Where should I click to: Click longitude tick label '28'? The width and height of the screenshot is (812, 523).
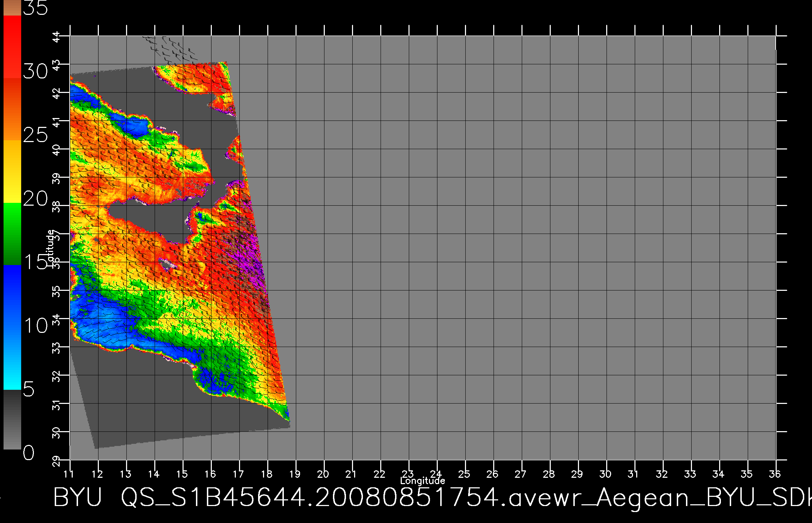pos(549,474)
